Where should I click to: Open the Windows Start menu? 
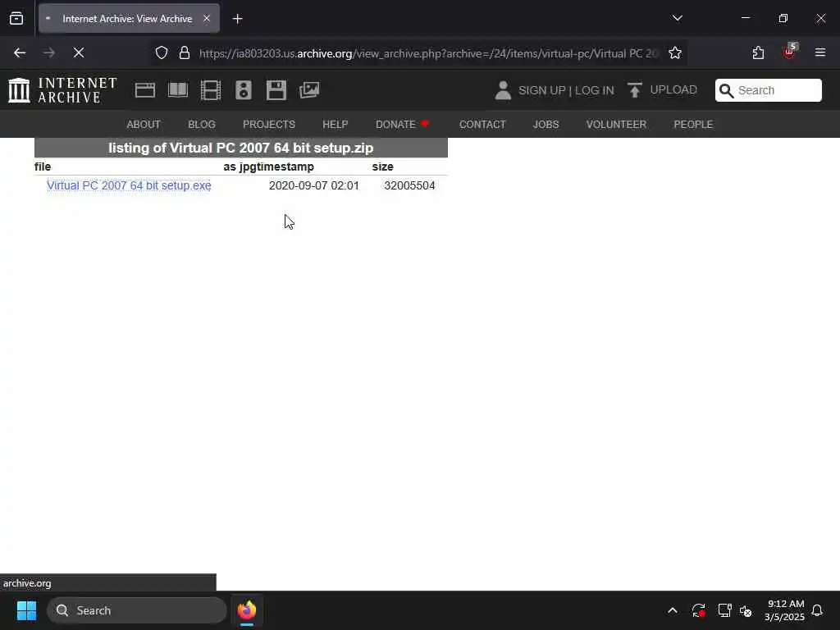click(x=26, y=610)
